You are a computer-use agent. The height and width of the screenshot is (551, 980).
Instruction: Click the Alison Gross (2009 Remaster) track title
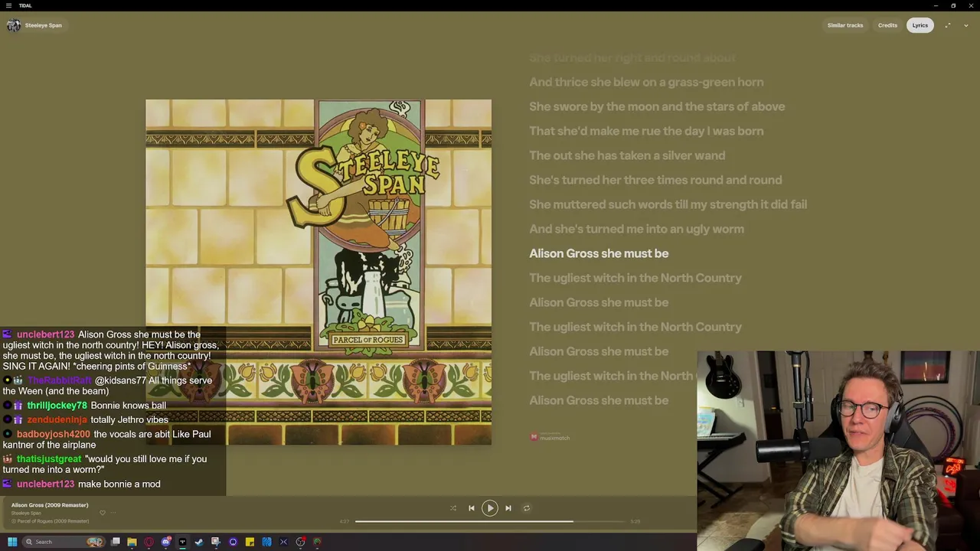pos(50,505)
